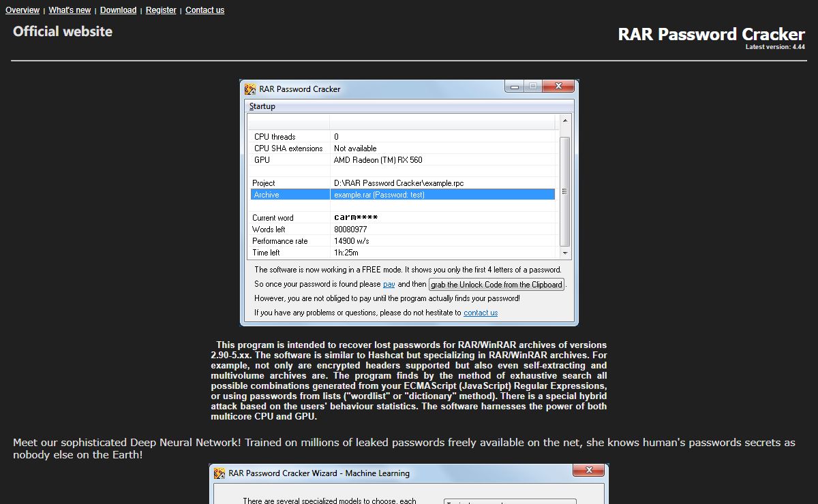Screen dimensions: 818x504
Task: Click the RAR Password Cracker site title
Action: coord(711,34)
